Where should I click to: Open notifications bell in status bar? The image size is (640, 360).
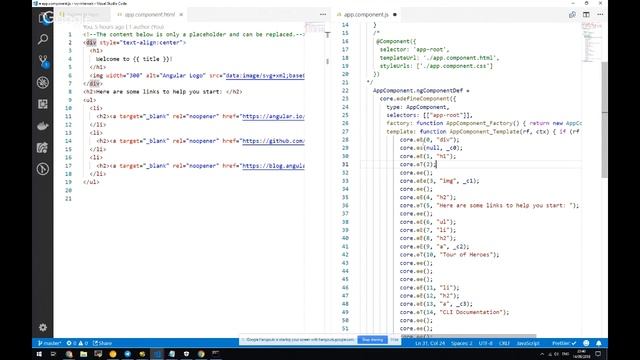(598, 343)
